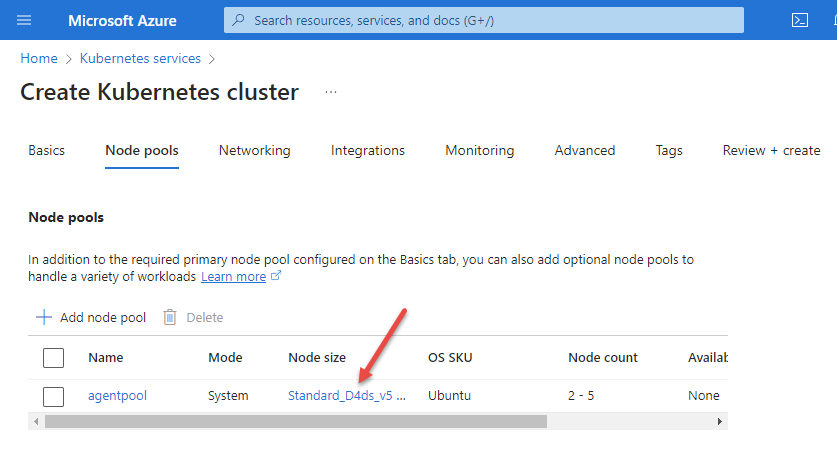Screen dimensions: 837x475
Task: Click the external link icon by Learn more
Action: pyautogui.click(x=277, y=277)
